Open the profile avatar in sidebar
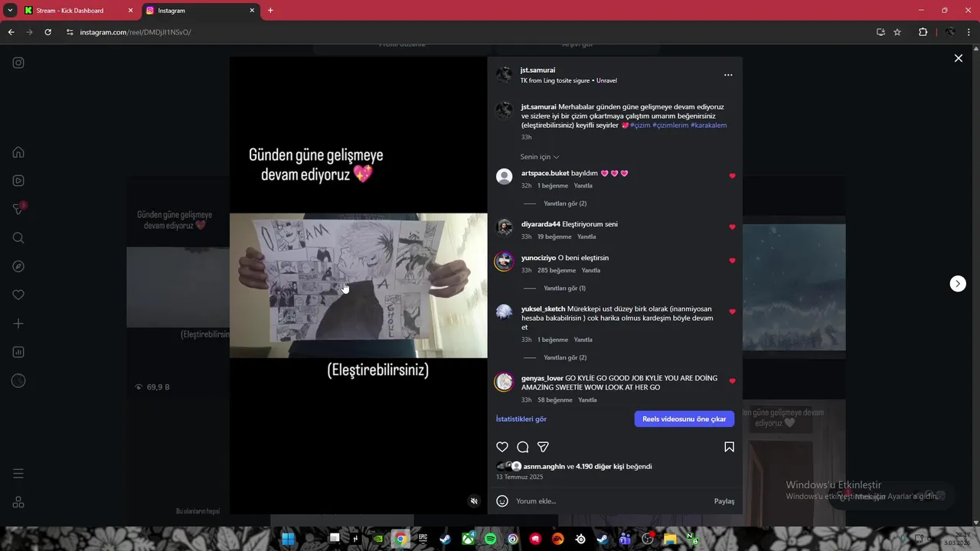The height and width of the screenshot is (551, 980). [18, 380]
